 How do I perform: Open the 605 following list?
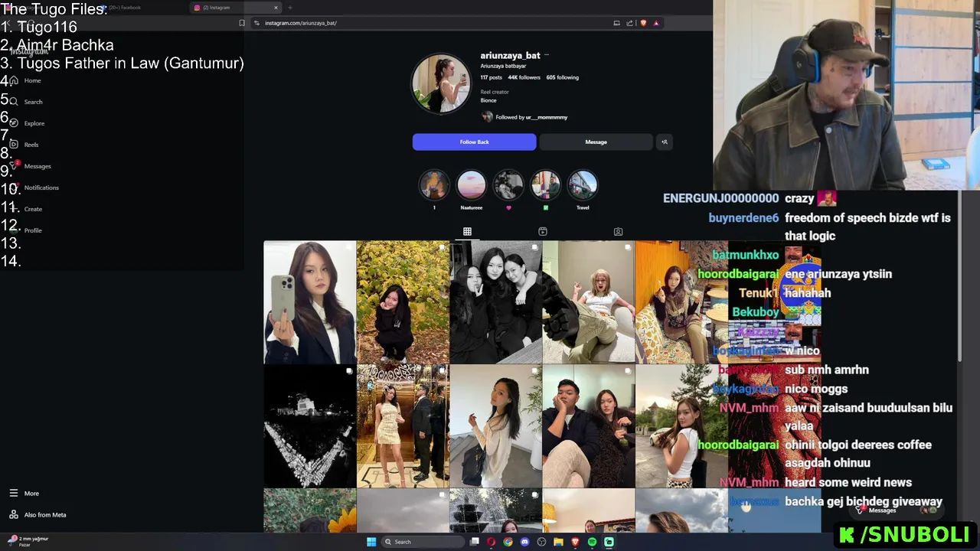click(x=563, y=77)
